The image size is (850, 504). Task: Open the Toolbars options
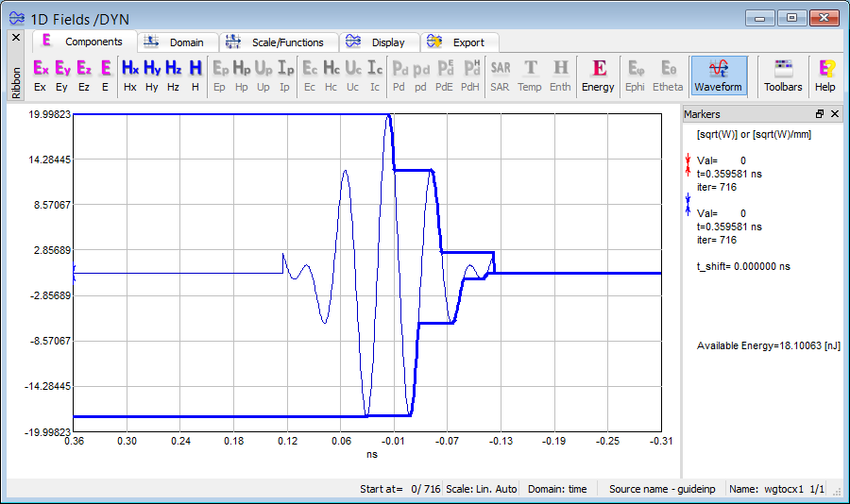783,75
